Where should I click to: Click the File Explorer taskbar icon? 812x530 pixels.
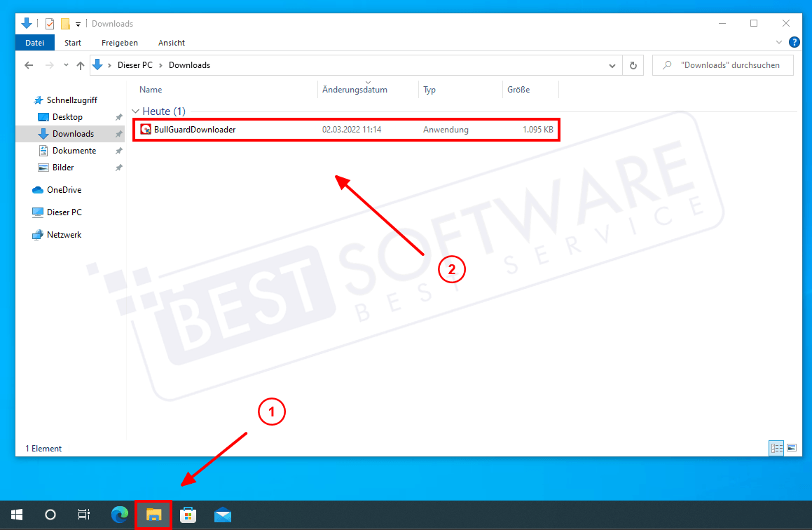pyautogui.click(x=153, y=515)
